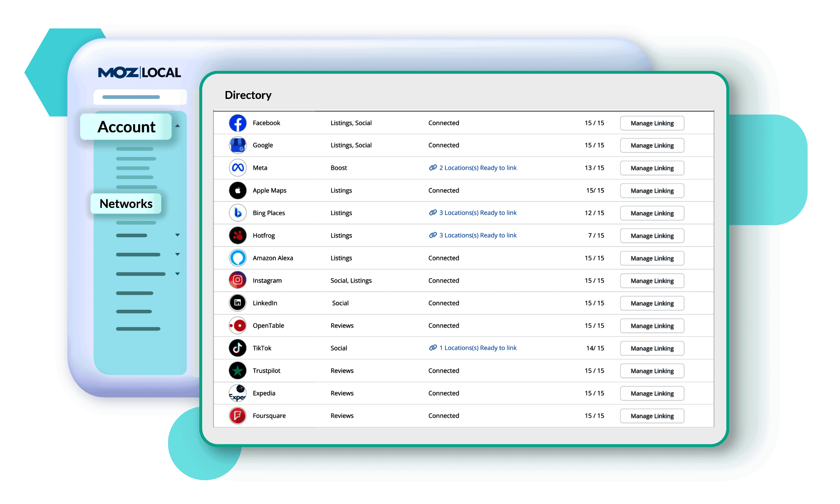The width and height of the screenshot is (840, 504).
Task: Click the Hotfrog red frog icon
Action: click(x=237, y=236)
